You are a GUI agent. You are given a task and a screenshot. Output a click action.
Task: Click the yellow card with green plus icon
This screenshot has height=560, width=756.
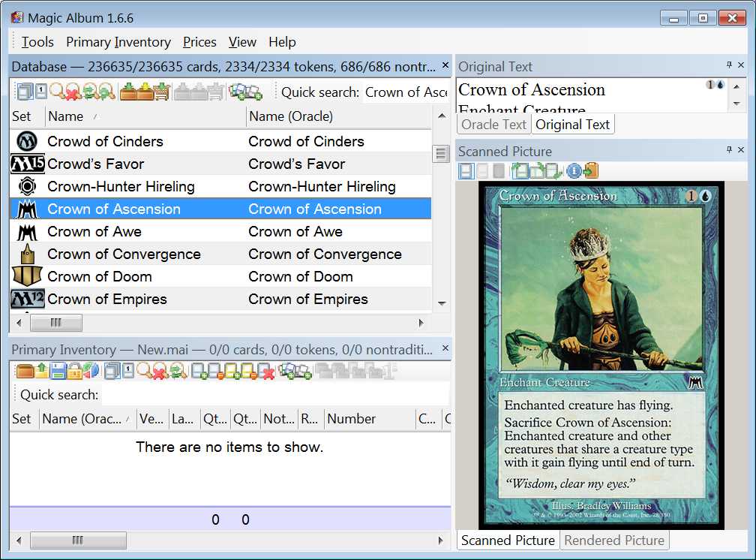[x=232, y=371]
